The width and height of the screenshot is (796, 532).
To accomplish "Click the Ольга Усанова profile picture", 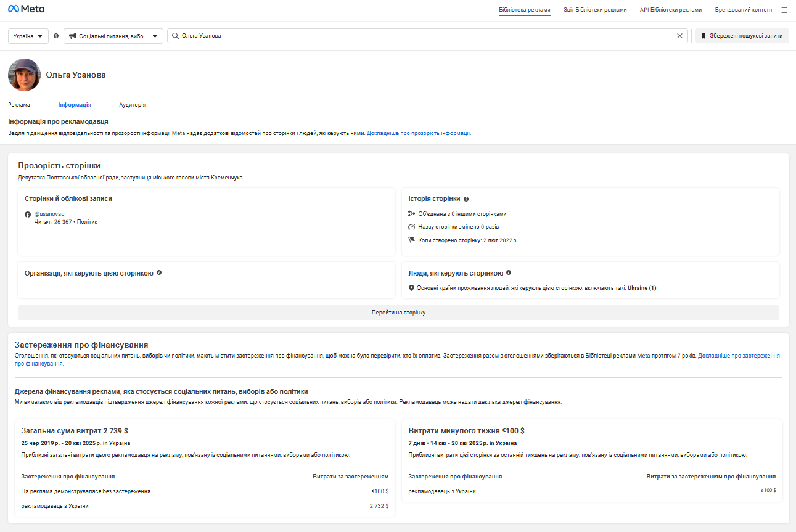I will click(24, 75).
